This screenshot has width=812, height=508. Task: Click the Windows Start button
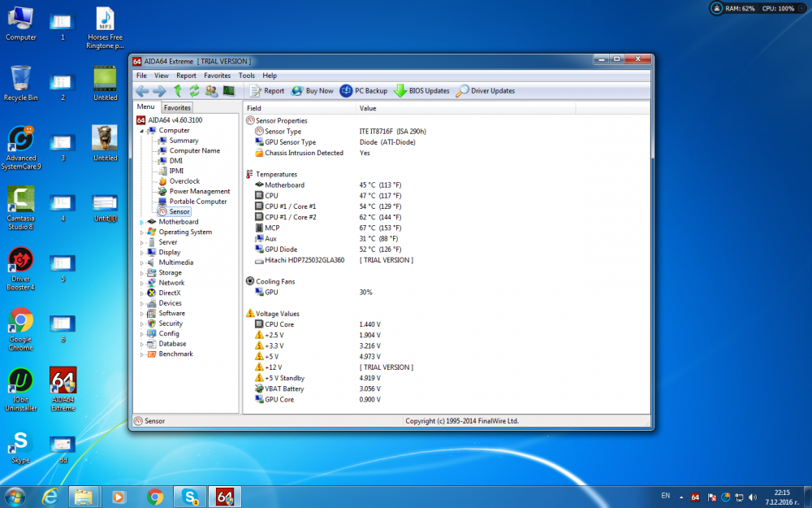tap(15, 497)
